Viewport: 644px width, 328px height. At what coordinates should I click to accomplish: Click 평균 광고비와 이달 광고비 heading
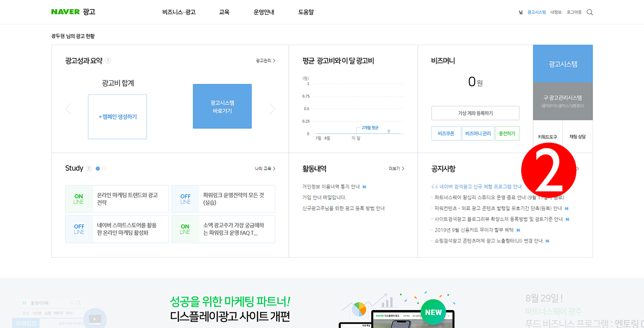click(338, 61)
